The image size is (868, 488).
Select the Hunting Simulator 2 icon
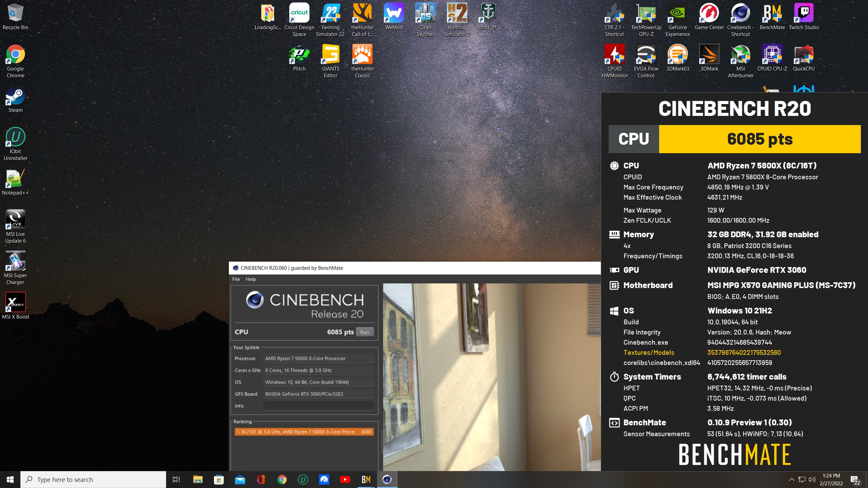[x=457, y=20]
